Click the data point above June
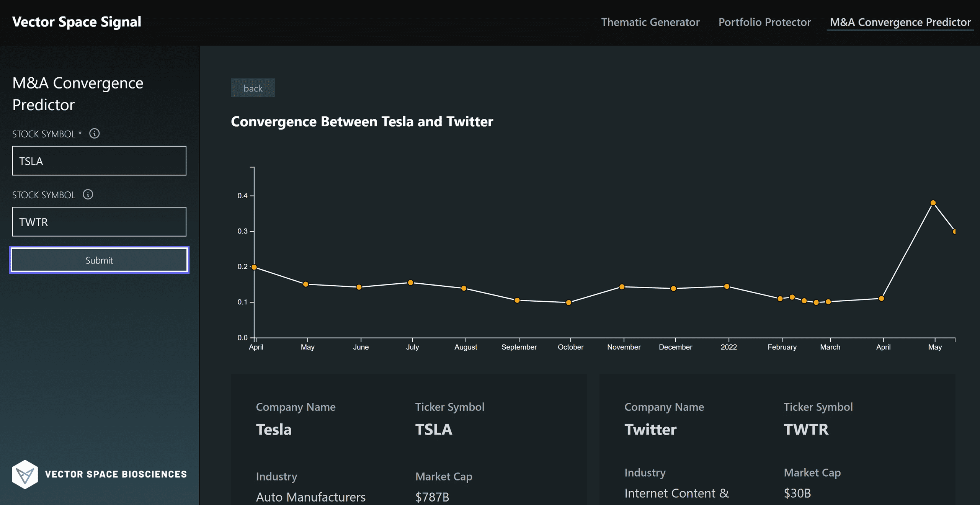This screenshot has height=505, width=980. (359, 287)
